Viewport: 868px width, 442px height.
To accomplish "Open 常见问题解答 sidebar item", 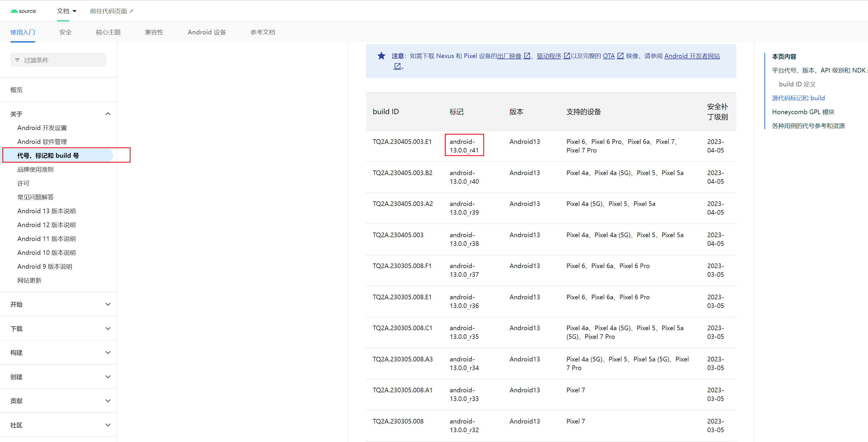I will pos(35,197).
